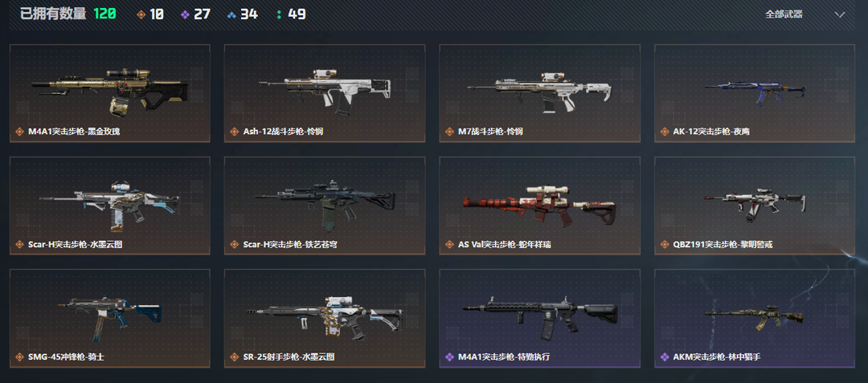Click orange rarity icon beside M4A1突击步枪-黑金玫瑰
Image resolution: width=868 pixels, height=383 pixels.
click(x=19, y=132)
